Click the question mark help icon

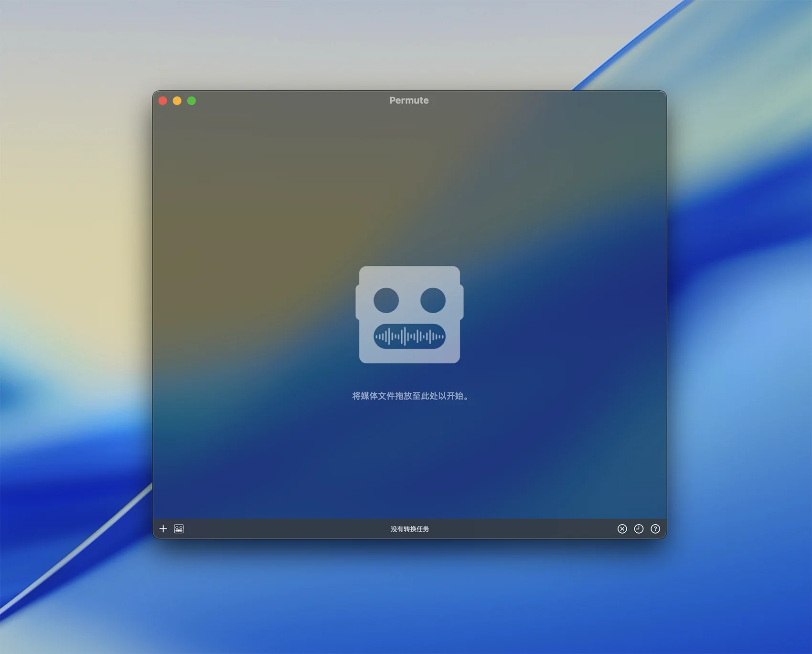pyautogui.click(x=655, y=528)
